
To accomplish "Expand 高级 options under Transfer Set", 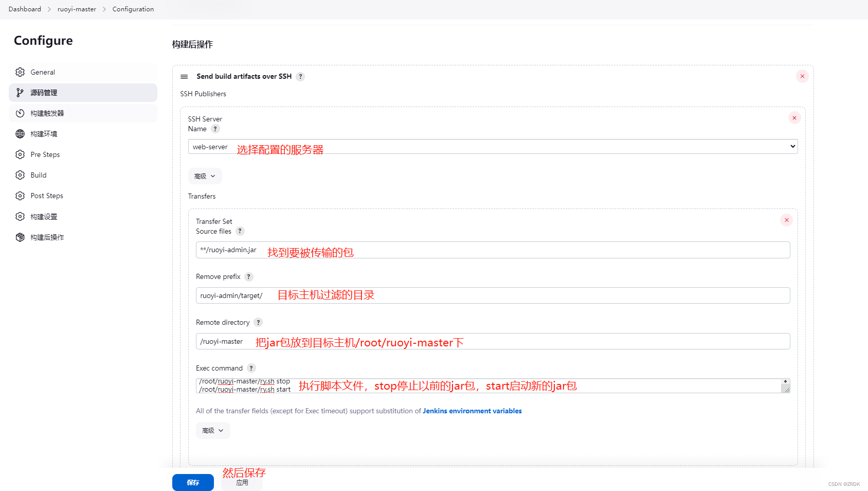I will coord(213,431).
